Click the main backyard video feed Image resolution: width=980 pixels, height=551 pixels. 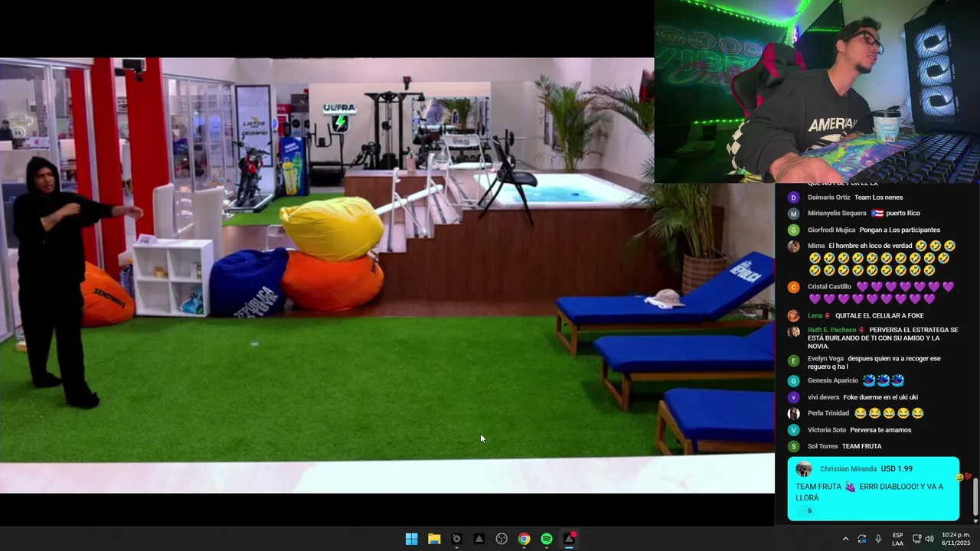pos(387,275)
